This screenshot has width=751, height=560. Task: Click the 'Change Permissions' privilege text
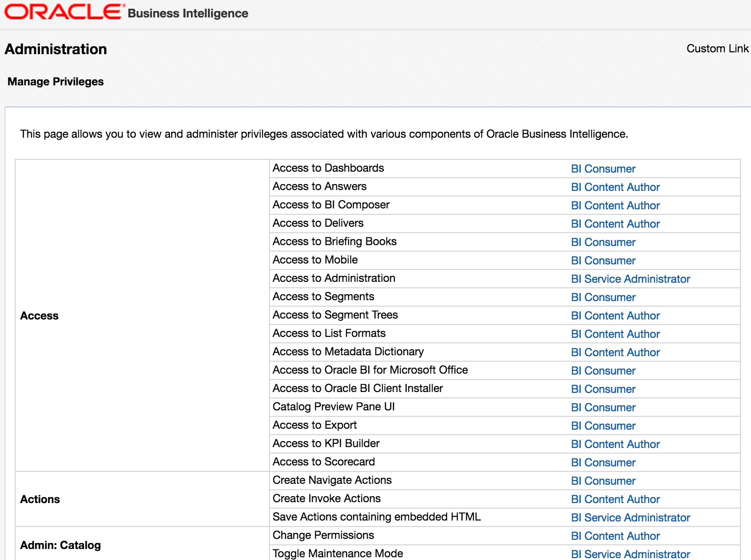[323, 535]
